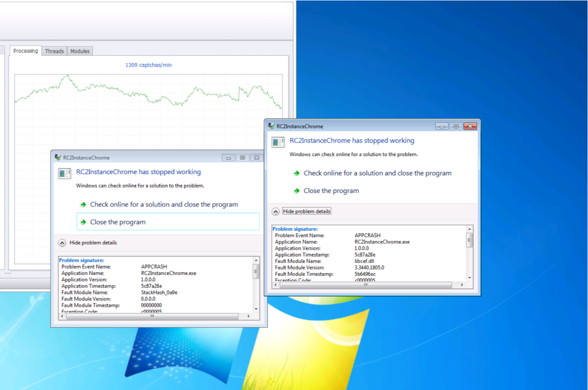The width and height of the screenshot is (588, 390).
Task: Select 'RC2InstanceChrome.exe' value in left dialog
Action: click(x=168, y=273)
